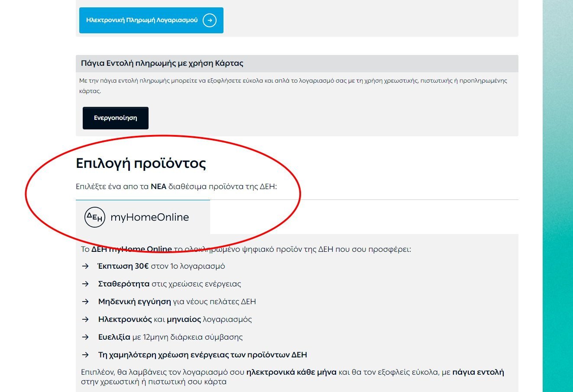Viewport: 573px width, 392px height.
Task: Click the arrow bullet beside Ευελιξία
Action: coord(85,337)
